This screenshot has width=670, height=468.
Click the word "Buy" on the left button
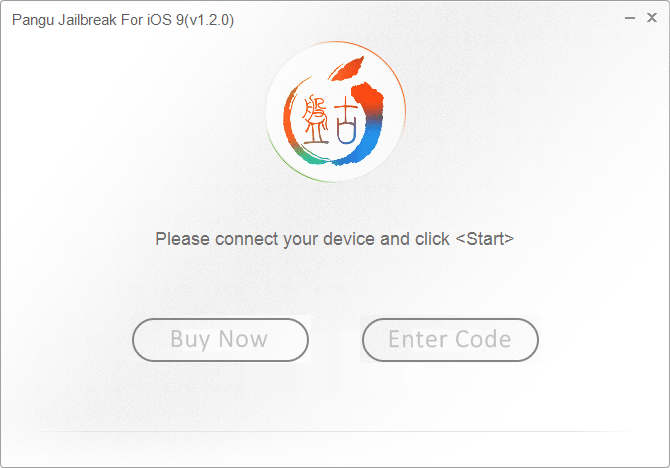190,339
